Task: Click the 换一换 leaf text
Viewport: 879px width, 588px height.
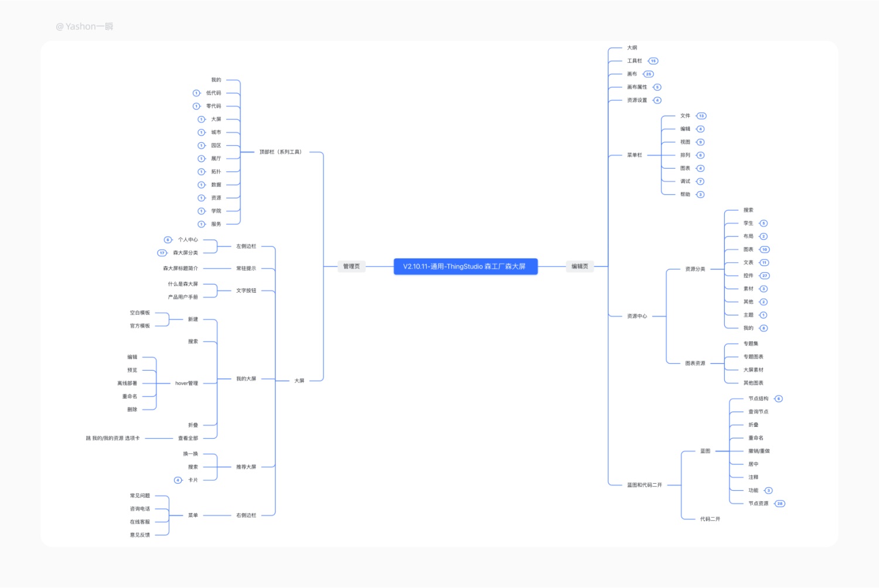Action: click(x=190, y=454)
